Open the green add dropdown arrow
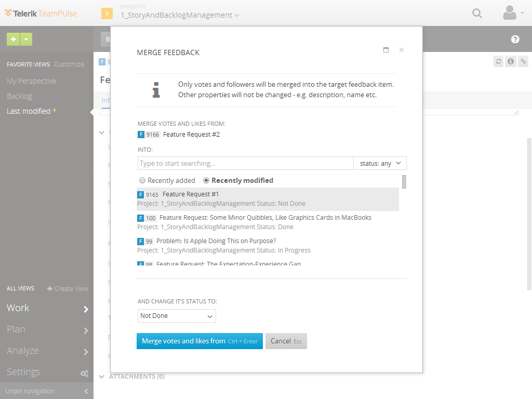 (x=26, y=39)
